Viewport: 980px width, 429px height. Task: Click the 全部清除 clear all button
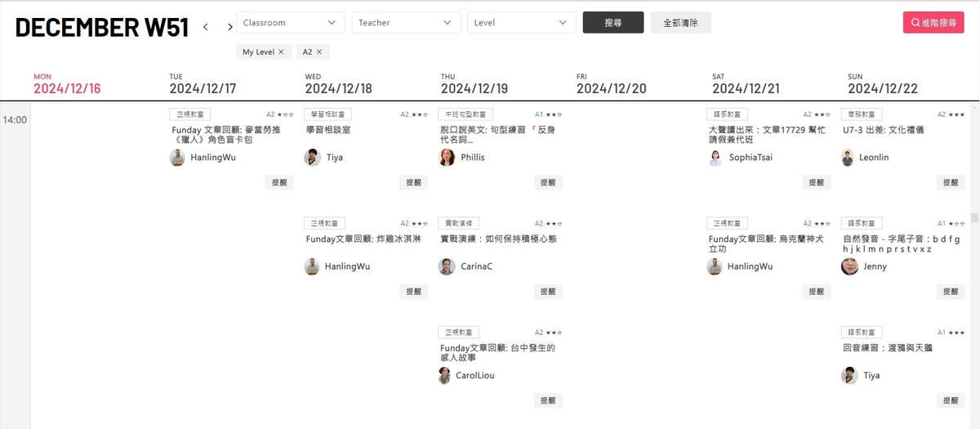click(681, 23)
